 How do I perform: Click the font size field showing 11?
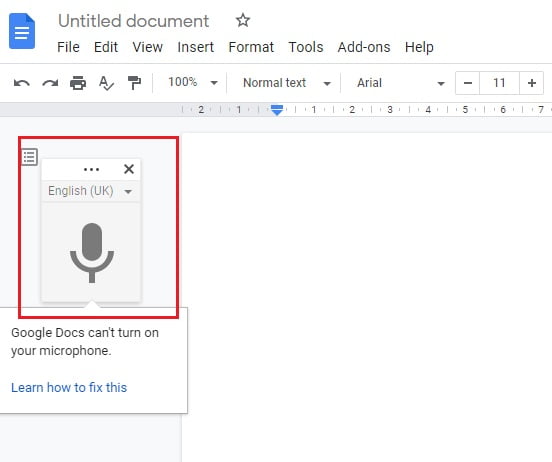pos(499,83)
